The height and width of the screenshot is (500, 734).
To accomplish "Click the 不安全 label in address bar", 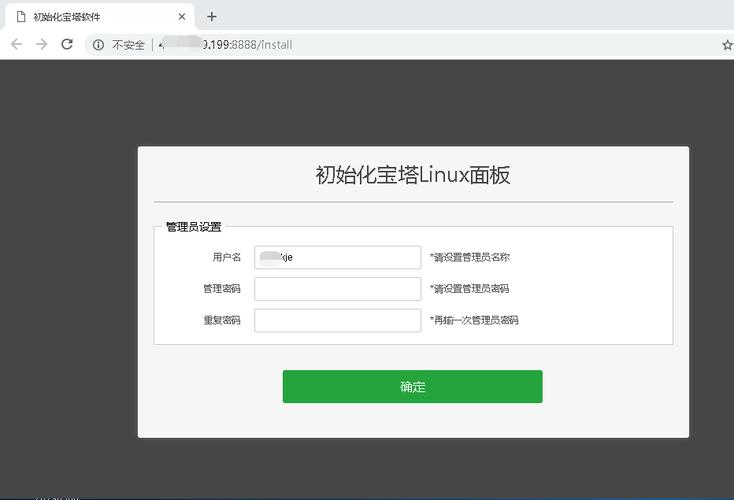I will click(x=128, y=45).
